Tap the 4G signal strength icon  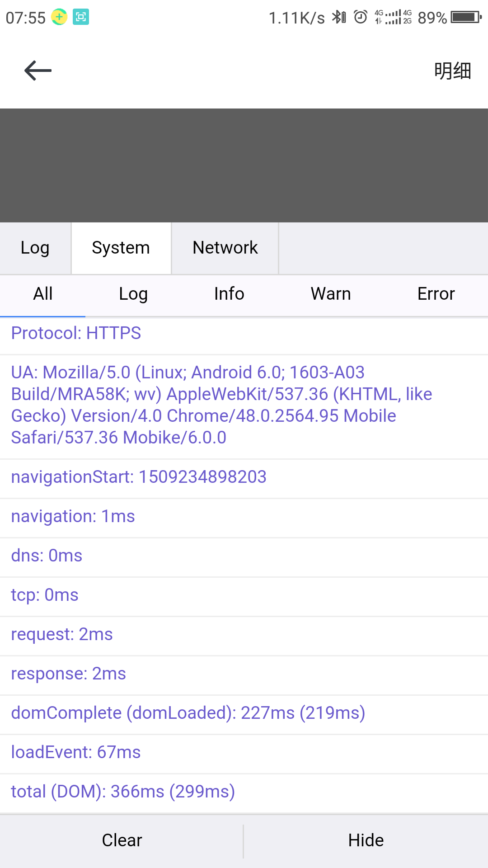tap(393, 17)
